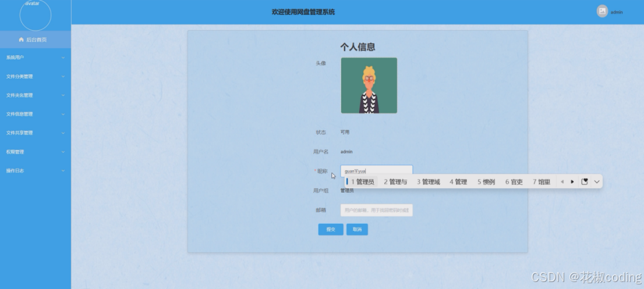Select IME candidate 4 管理

(458, 181)
